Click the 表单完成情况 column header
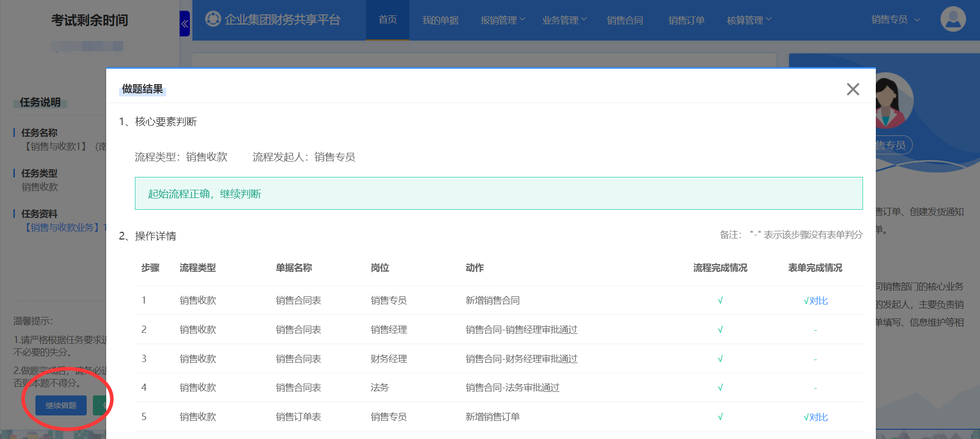This screenshot has width=980, height=439. pos(815,268)
